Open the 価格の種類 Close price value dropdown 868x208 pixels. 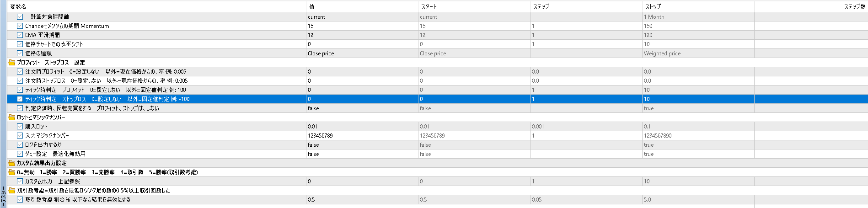[x=362, y=53]
